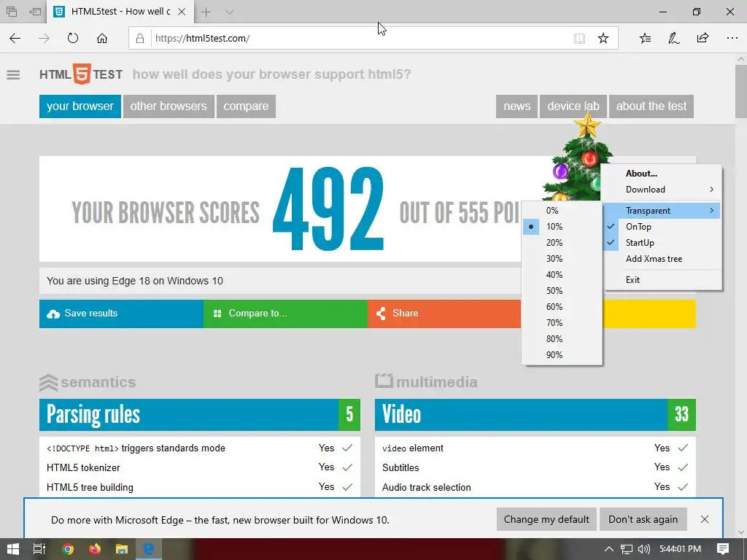Open the 'news' page tab
Image resolution: width=747 pixels, height=560 pixels.
pyautogui.click(x=517, y=106)
